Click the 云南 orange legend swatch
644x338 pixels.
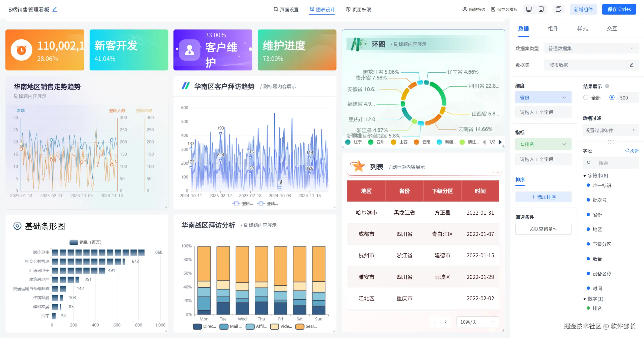(416, 142)
